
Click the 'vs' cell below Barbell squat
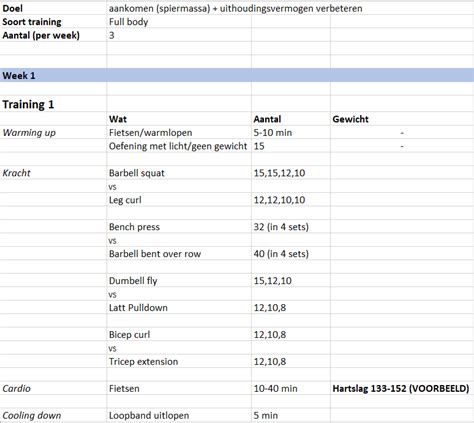click(x=179, y=186)
